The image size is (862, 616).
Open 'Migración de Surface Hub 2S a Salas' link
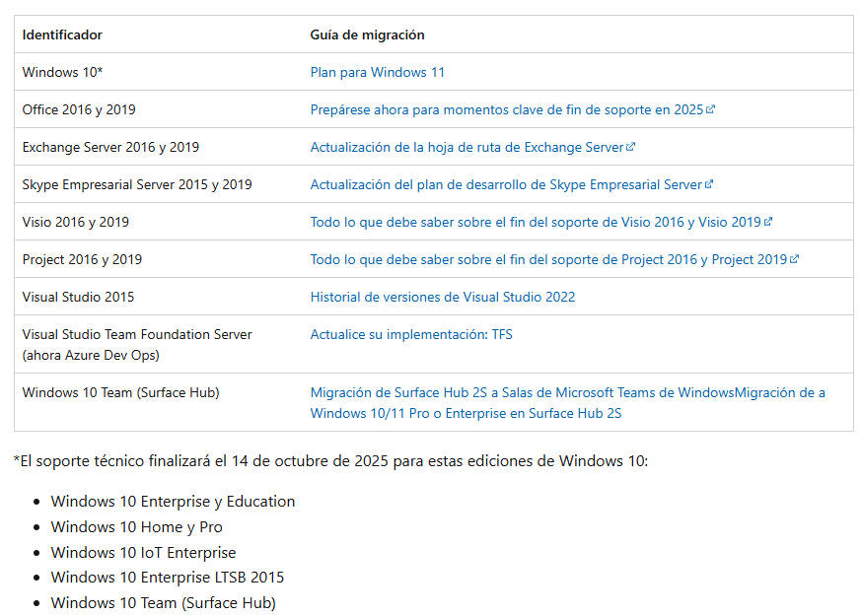pos(522,392)
